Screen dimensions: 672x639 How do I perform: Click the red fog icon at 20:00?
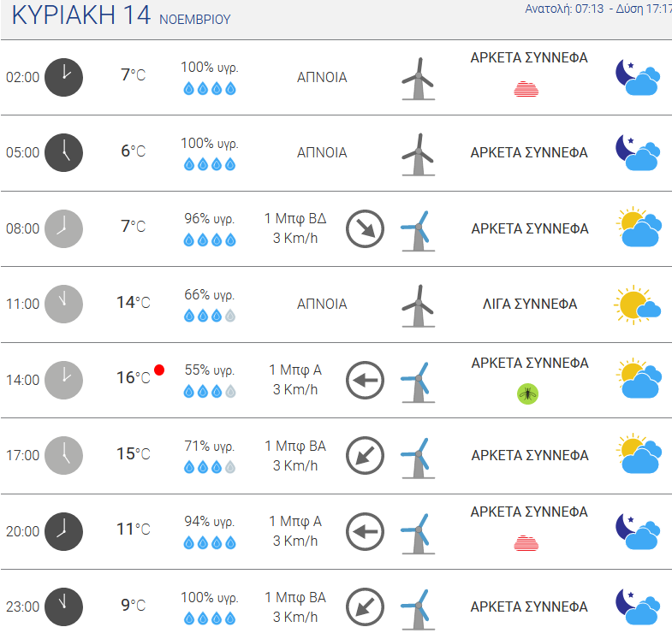[526, 542]
